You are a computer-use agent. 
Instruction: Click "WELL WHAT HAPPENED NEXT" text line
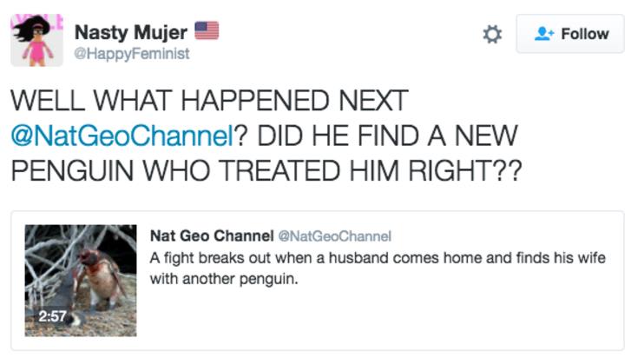209,100
